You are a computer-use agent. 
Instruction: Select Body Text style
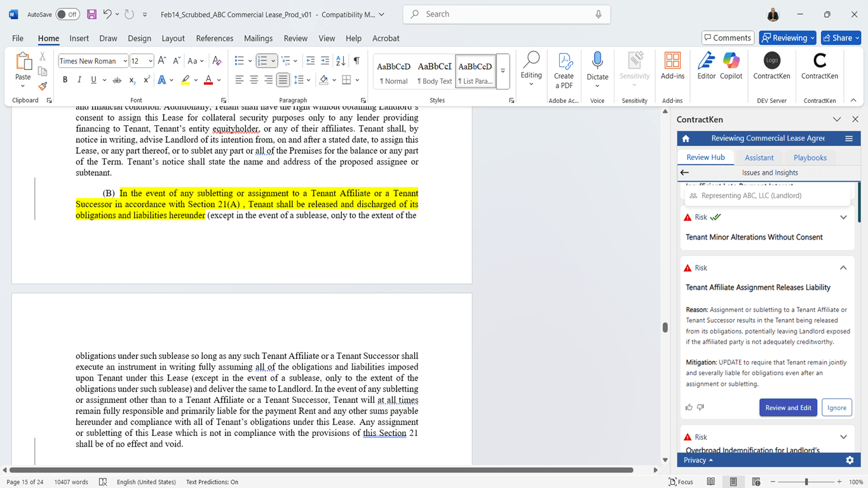pyautogui.click(x=435, y=72)
